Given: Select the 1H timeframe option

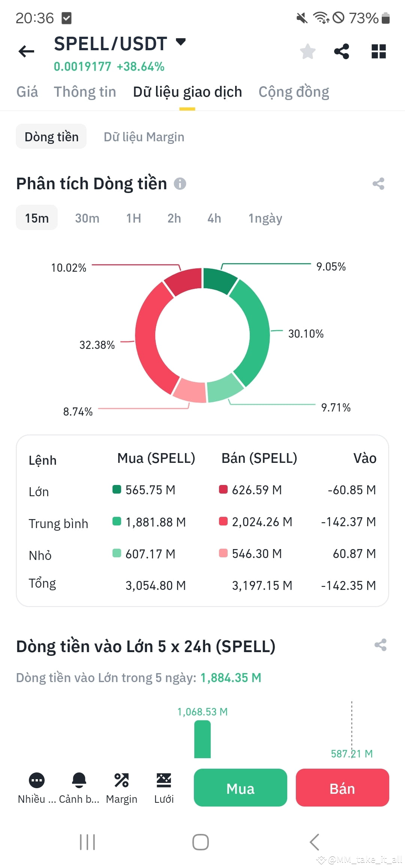Looking at the screenshot, I should (133, 218).
